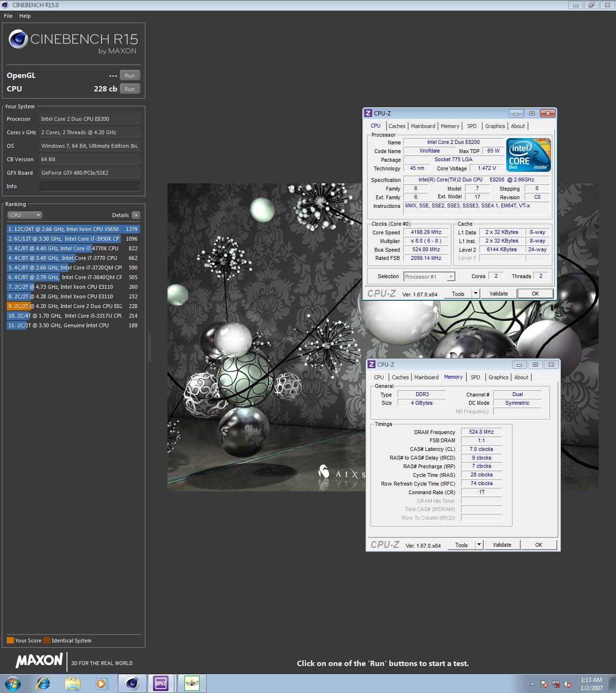Click the Intel Core 2 Duo logo in CPU-Z

pos(528,155)
